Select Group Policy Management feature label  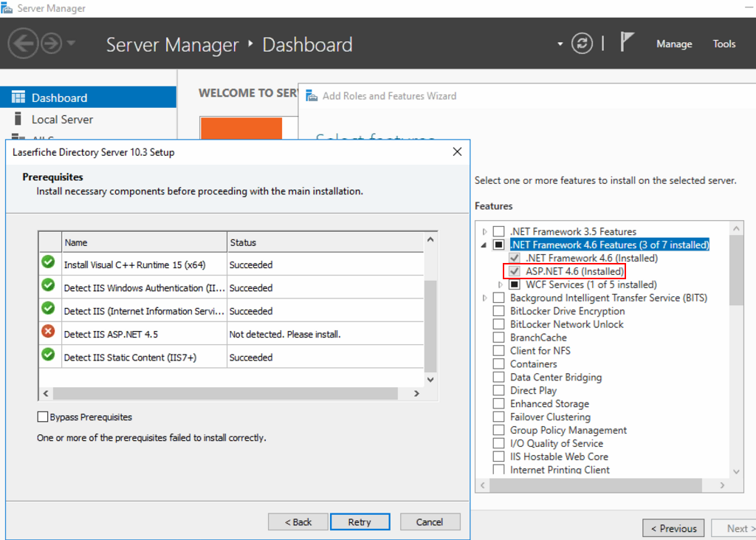pos(568,430)
